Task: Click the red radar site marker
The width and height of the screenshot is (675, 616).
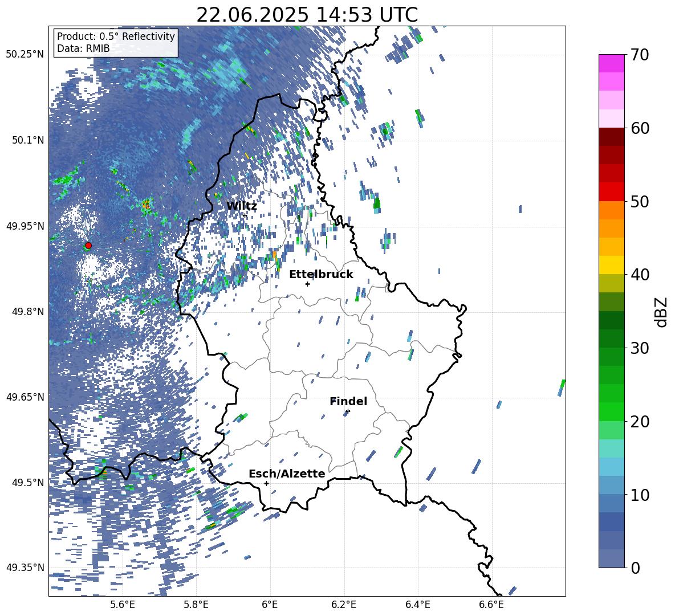Action: coord(88,246)
